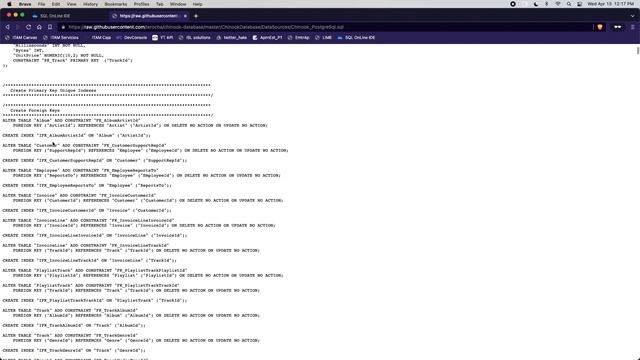Reload the current page
Image resolution: width=640 pixels, height=360 pixels.
(x=29, y=27)
